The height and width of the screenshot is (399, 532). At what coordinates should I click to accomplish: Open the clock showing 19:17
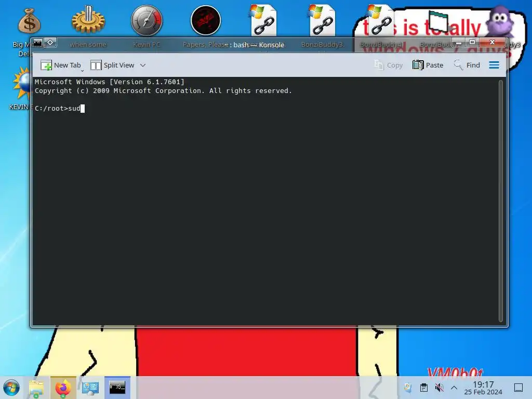coord(483,388)
